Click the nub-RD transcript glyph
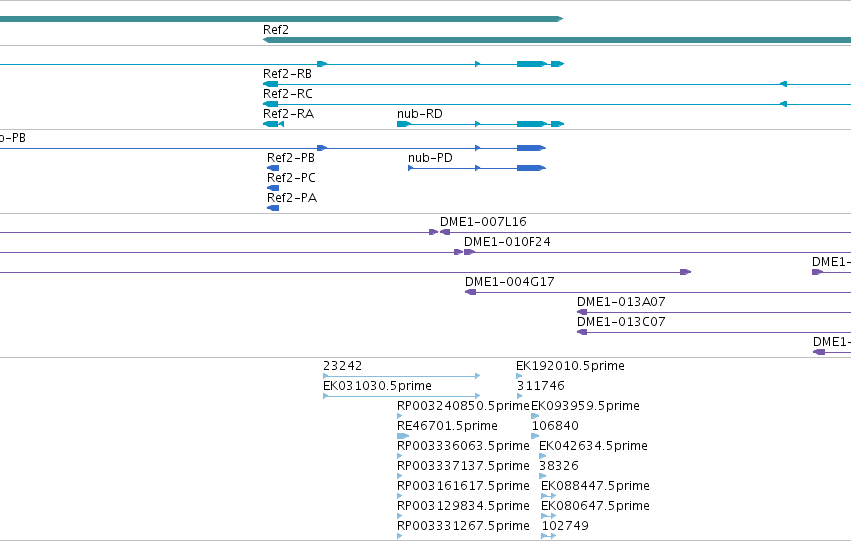Viewport: 851px width, 541px height. 481,124
